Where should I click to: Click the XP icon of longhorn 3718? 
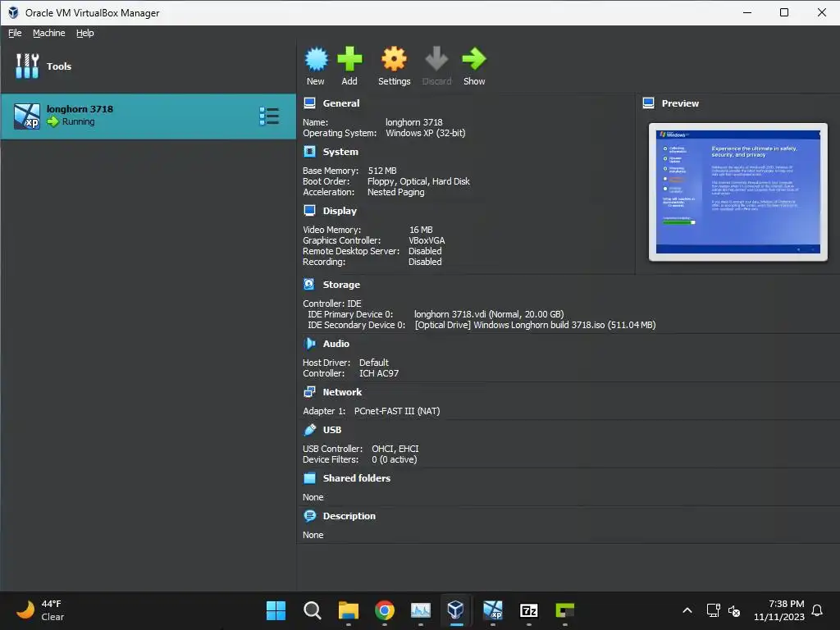27,116
